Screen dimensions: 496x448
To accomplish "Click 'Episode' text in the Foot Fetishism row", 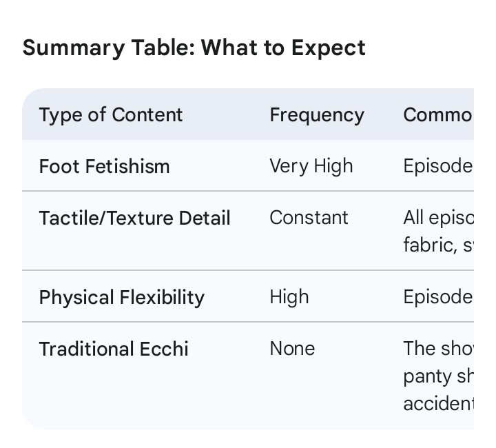I will tap(438, 166).
